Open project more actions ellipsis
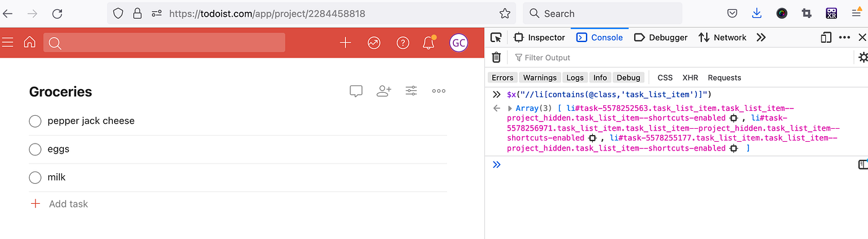This screenshot has height=239, width=868. click(x=439, y=91)
